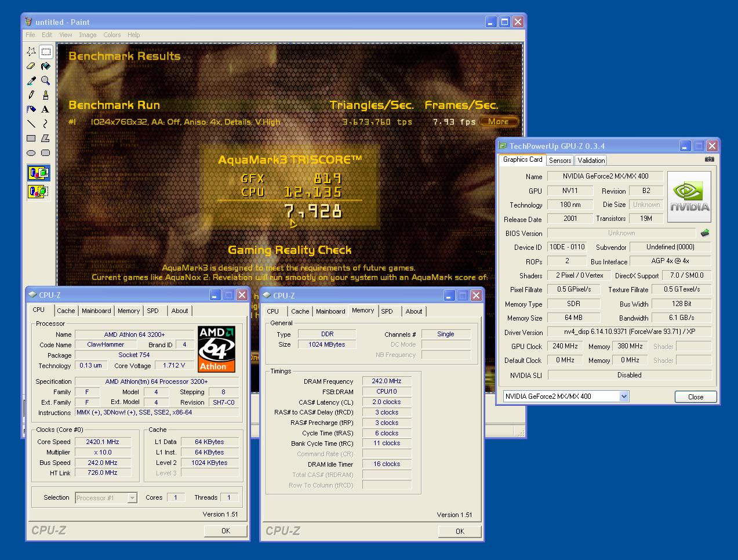Click the Core Speed value 2420.1 MHz
The image size is (738, 560).
pos(103,442)
